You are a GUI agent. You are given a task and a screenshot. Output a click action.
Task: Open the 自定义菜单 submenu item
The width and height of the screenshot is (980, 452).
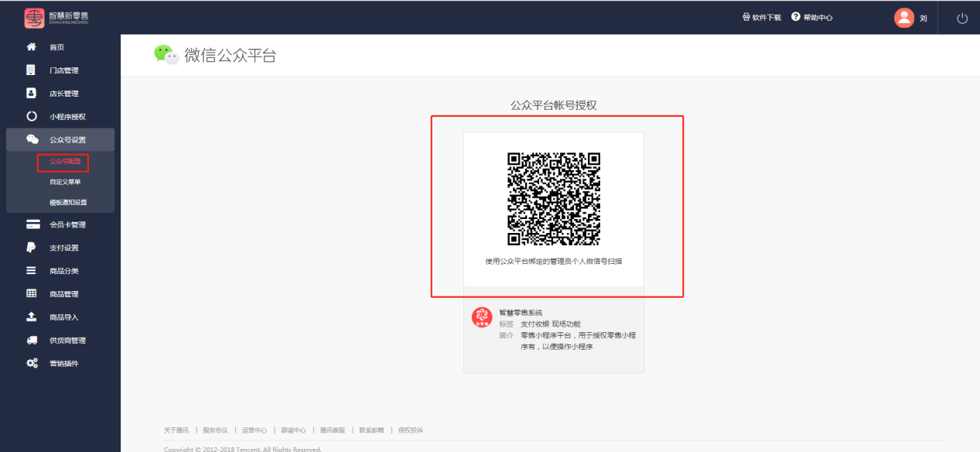[x=65, y=182]
